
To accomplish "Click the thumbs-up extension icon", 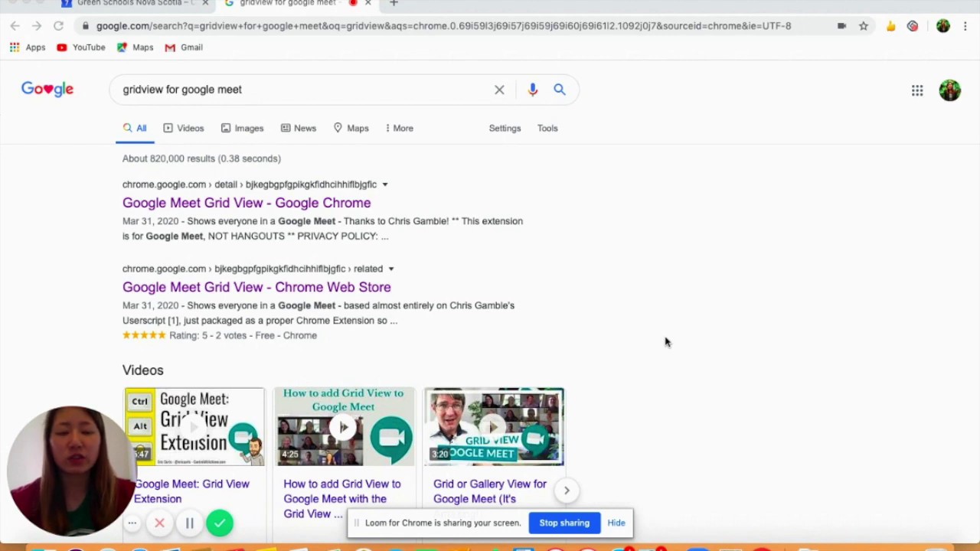I will [890, 26].
